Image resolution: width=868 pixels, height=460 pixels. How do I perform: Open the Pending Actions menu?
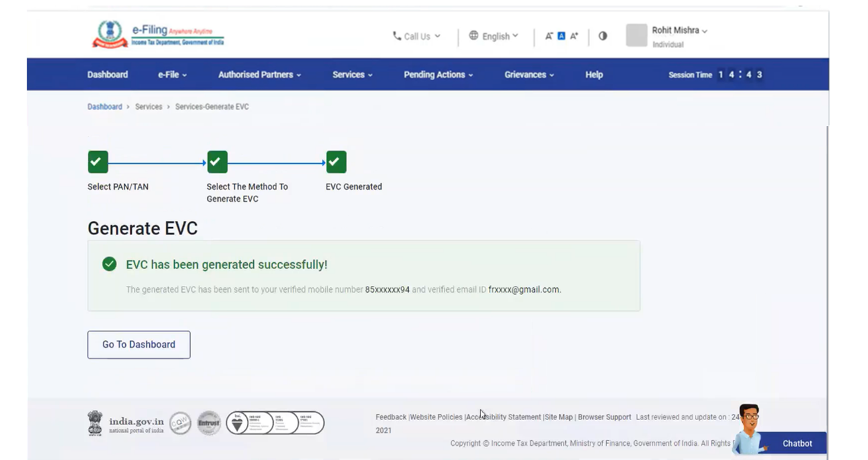(x=438, y=75)
